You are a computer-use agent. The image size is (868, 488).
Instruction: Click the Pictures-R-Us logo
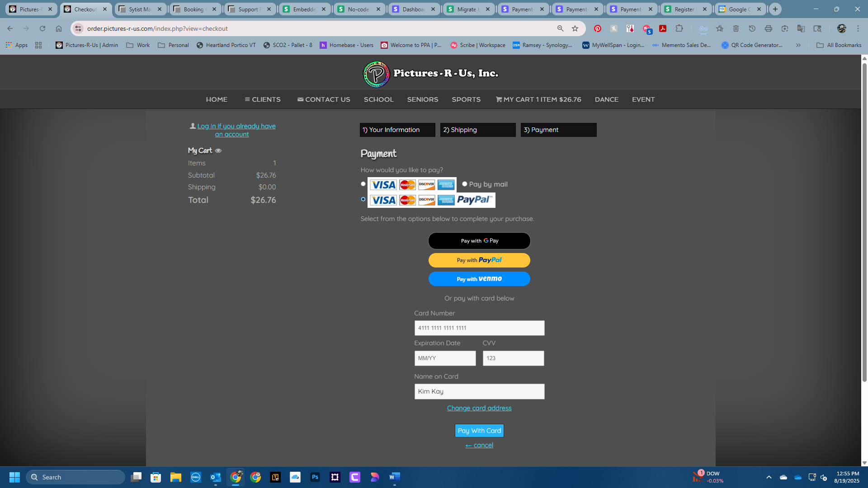[430, 74]
